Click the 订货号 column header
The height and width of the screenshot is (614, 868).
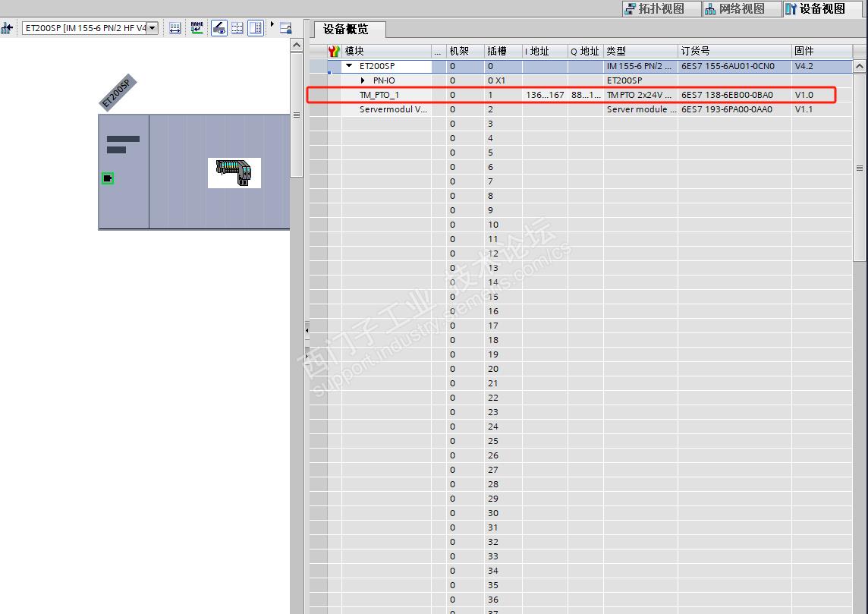point(734,51)
